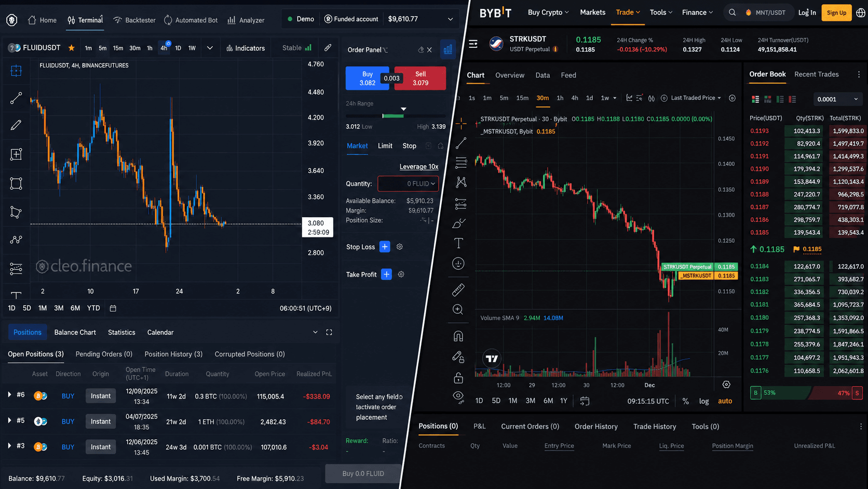
Task: Maximize the positions panel in cleo.finance
Action: pos(329,333)
